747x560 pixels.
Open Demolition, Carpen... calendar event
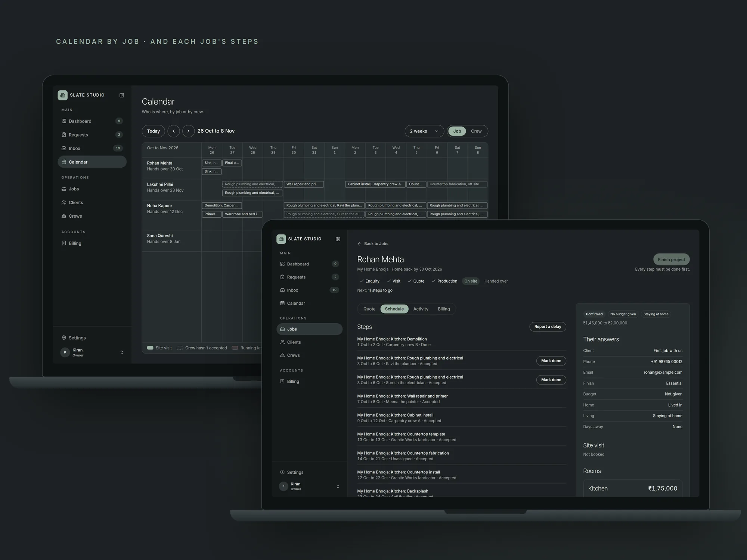coord(222,205)
